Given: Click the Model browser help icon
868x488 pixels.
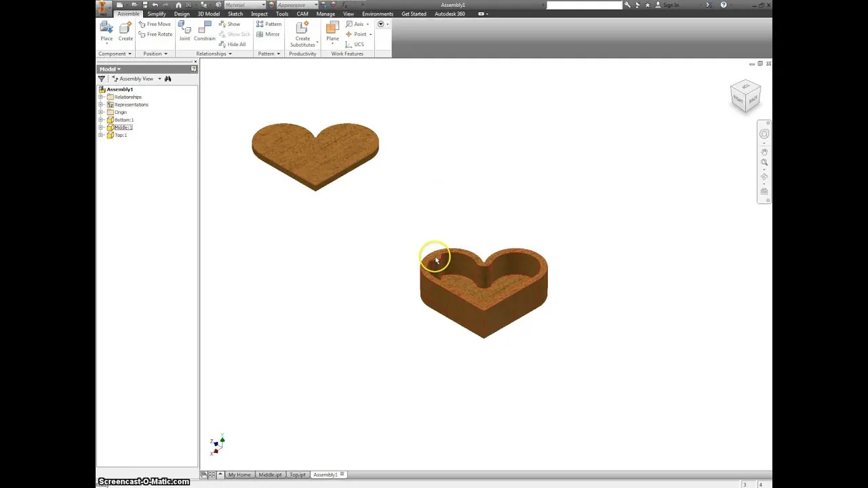Looking at the screenshot, I should pyautogui.click(x=193, y=69).
